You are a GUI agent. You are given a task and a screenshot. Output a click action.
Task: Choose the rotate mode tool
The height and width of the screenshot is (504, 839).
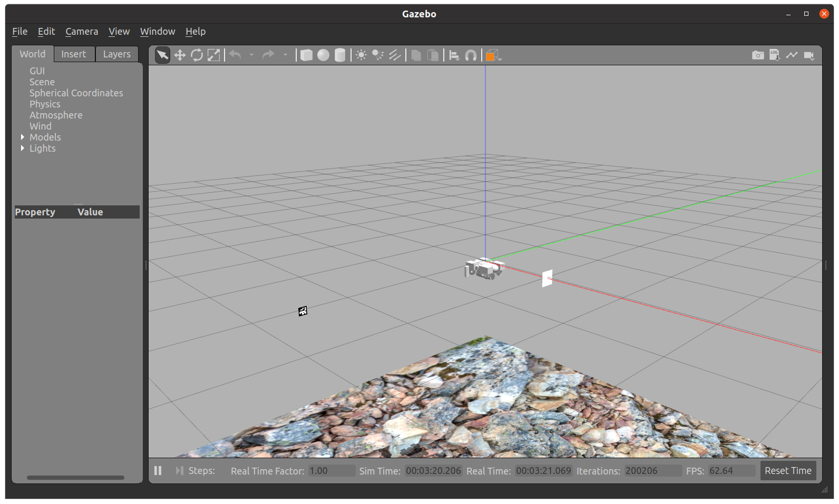click(197, 55)
